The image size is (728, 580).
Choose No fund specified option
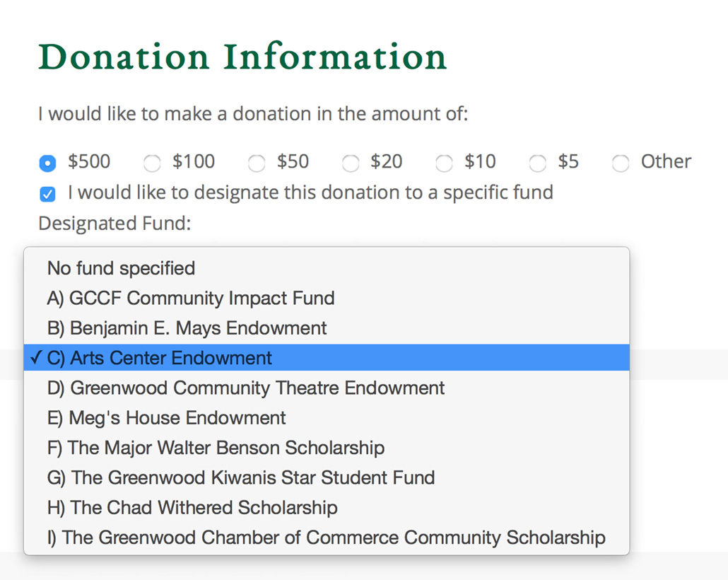point(327,268)
